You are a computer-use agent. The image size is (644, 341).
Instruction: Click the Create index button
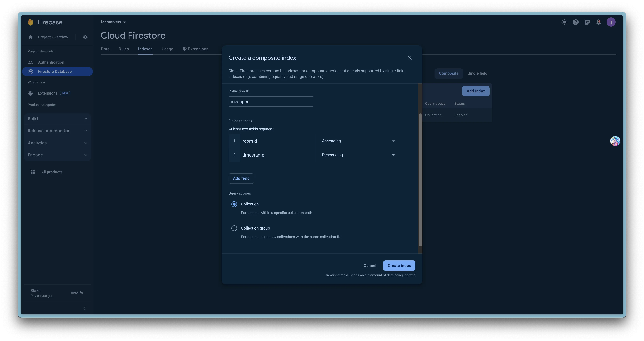coord(399,266)
